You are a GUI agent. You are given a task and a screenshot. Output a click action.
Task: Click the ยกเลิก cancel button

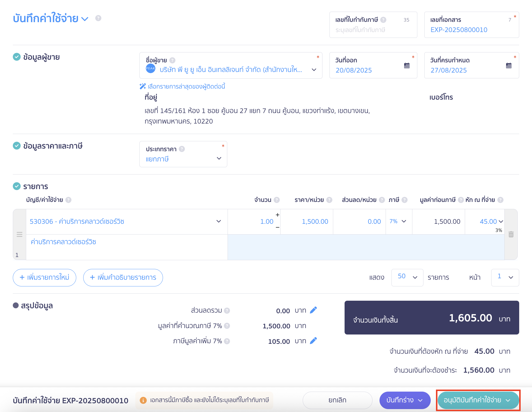337,400
